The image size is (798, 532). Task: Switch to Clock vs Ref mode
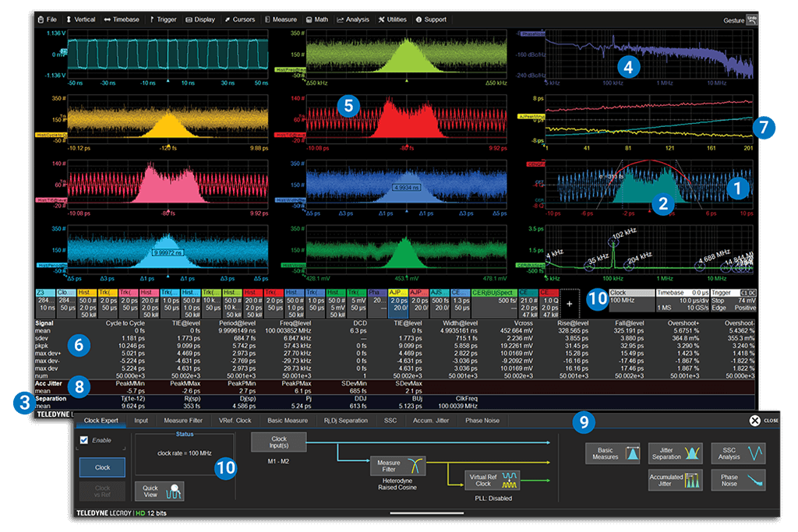(103, 491)
